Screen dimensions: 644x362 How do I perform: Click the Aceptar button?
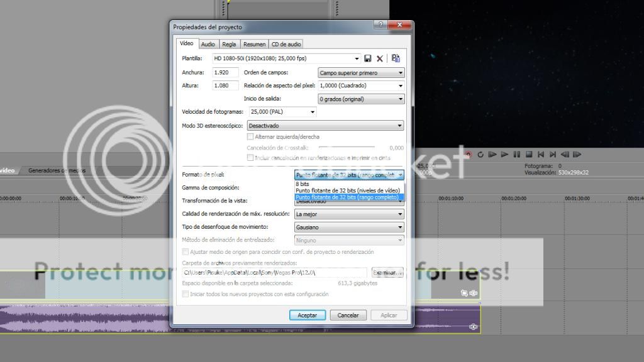pos(307,315)
